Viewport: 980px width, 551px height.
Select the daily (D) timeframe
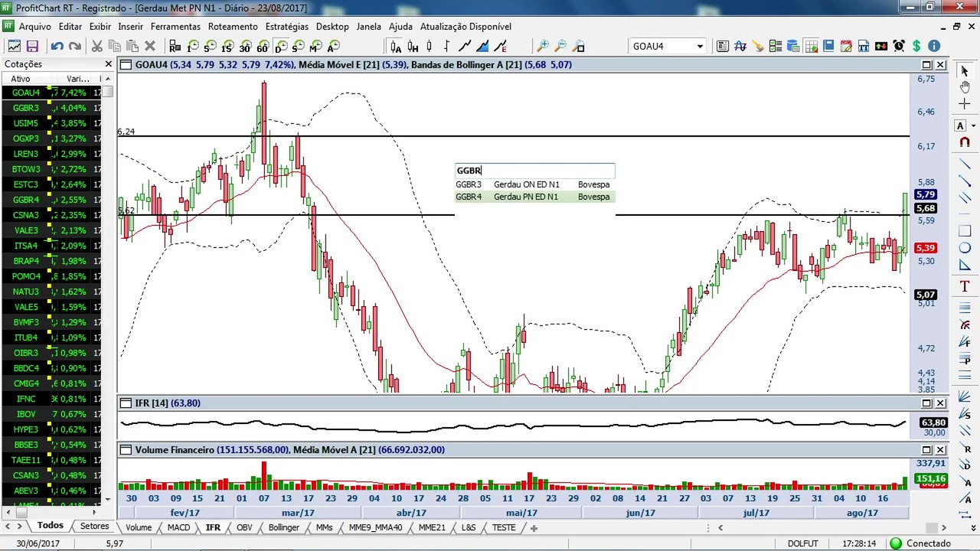tap(281, 46)
